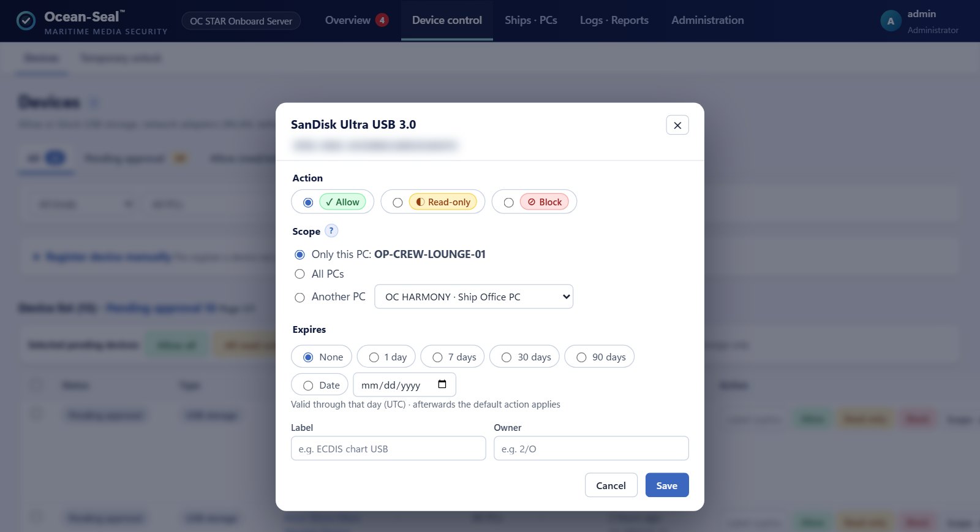Click the Cancel button
The height and width of the screenshot is (532, 980).
(611, 485)
